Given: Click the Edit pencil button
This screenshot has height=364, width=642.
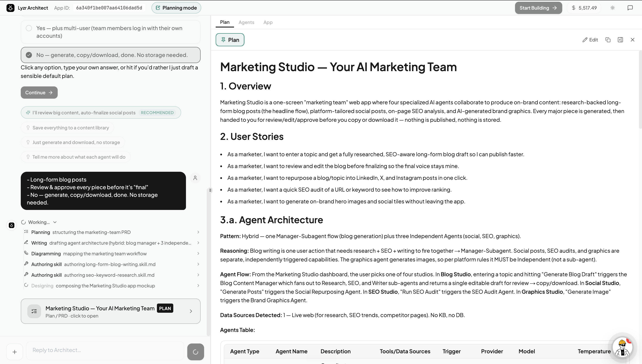Looking at the screenshot, I should (590, 40).
